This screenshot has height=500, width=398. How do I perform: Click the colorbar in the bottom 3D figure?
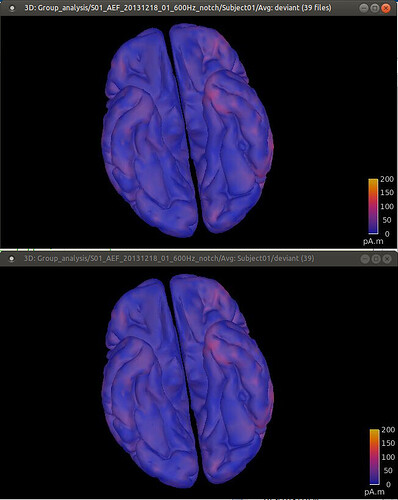tap(374, 456)
